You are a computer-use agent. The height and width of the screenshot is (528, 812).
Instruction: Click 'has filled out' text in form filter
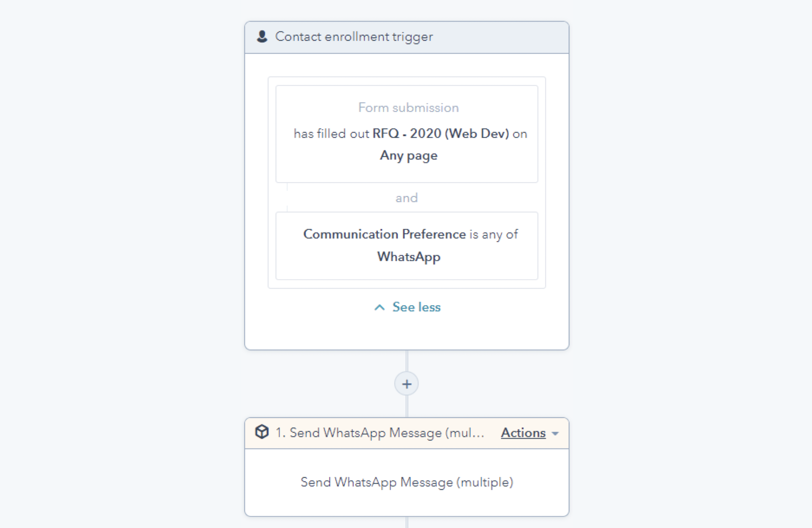[331, 133]
